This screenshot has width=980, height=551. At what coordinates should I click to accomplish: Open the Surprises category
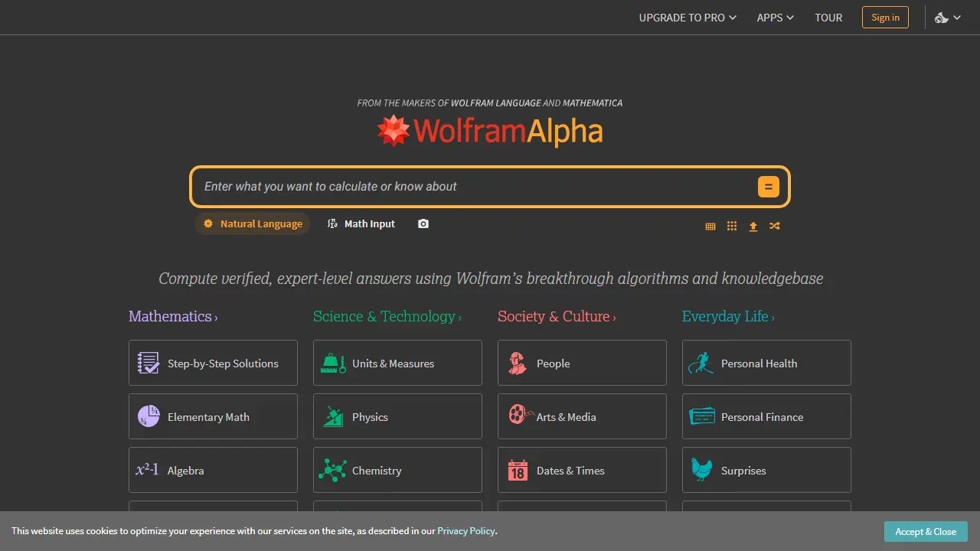[766, 470]
